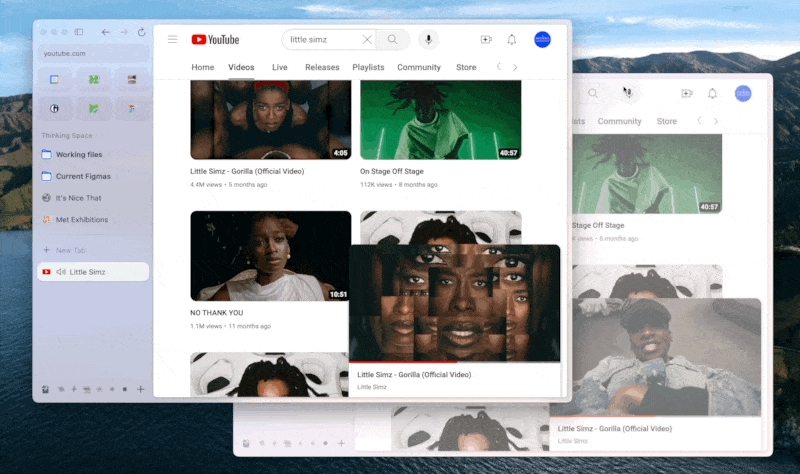Open the blue account avatar in front window

pyautogui.click(x=542, y=39)
